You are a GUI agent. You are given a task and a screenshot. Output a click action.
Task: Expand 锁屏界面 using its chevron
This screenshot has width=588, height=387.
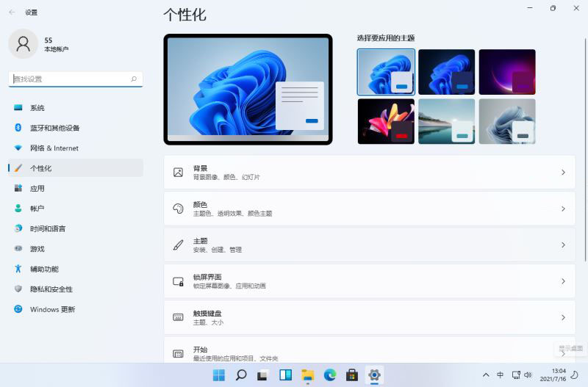click(x=563, y=281)
